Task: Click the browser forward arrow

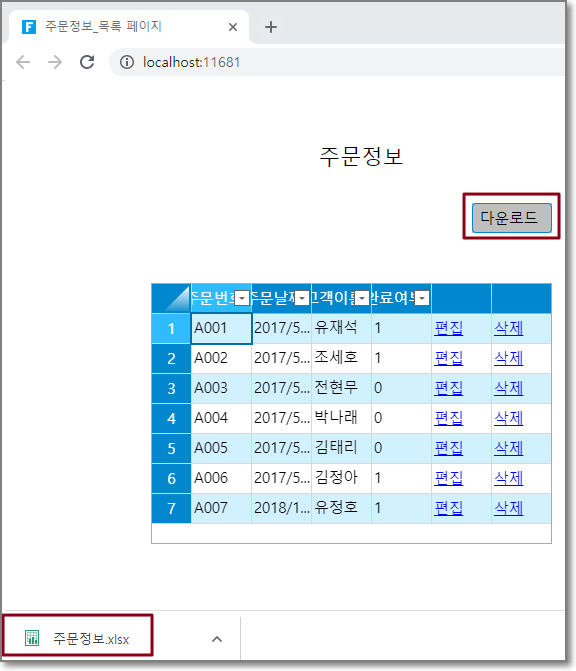Action: click(x=55, y=62)
